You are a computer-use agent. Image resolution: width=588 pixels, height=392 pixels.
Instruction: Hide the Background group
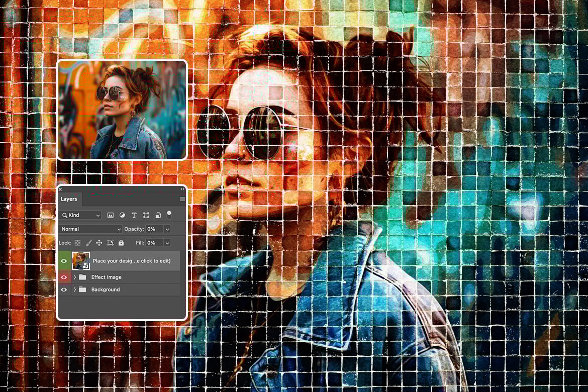(x=64, y=289)
